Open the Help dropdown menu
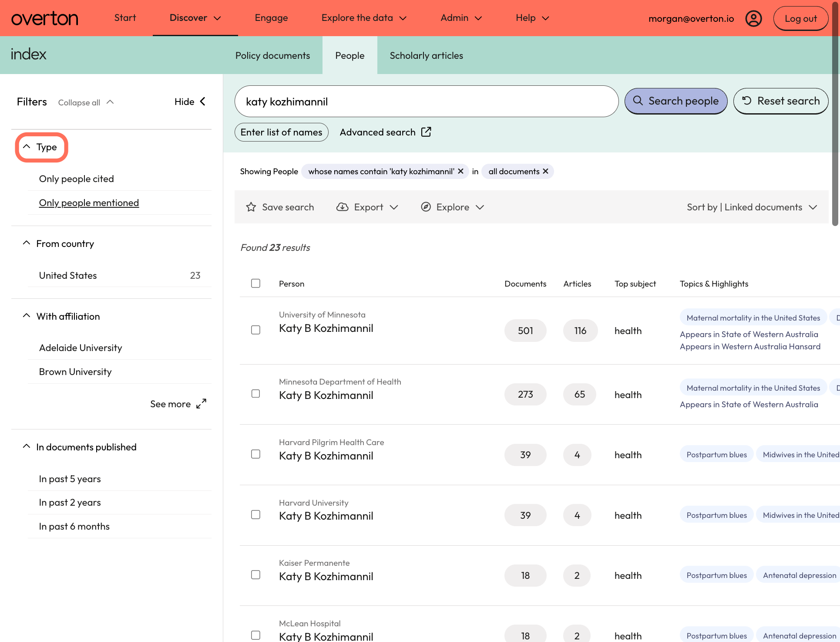Image resolution: width=840 pixels, height=642 pixels. pos(532,18)
